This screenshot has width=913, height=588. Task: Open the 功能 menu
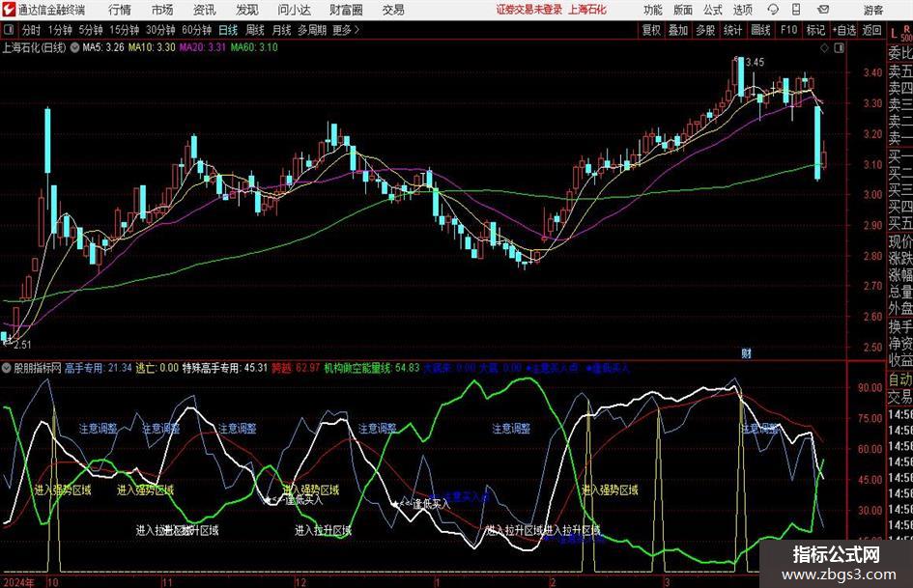point(653,10)
